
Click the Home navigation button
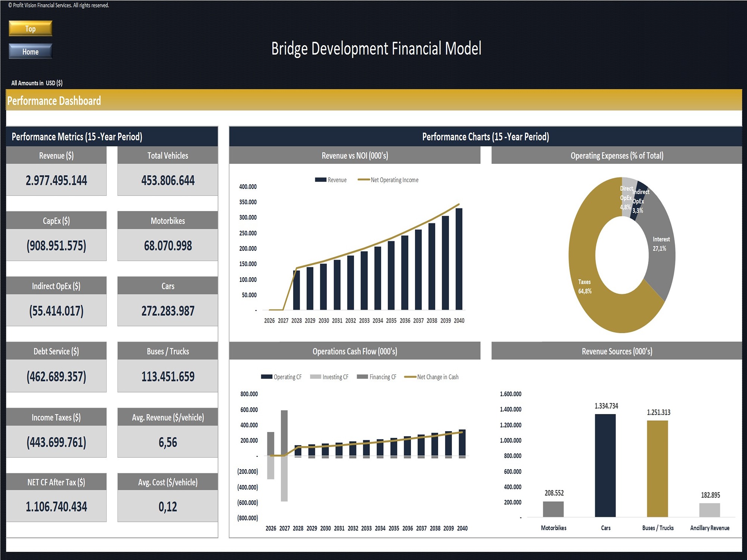(30, 52)
